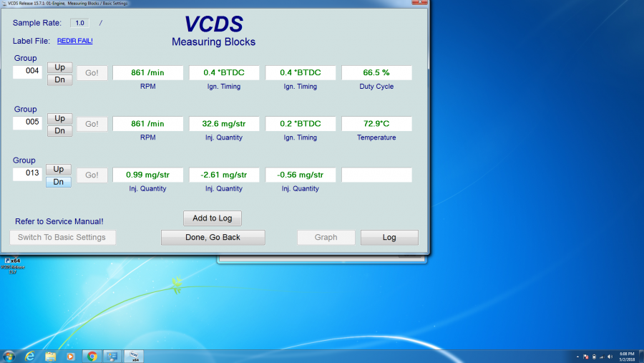
Task: Click the taskbar clock showing 6:08 PM
Action: coord(627,356)
